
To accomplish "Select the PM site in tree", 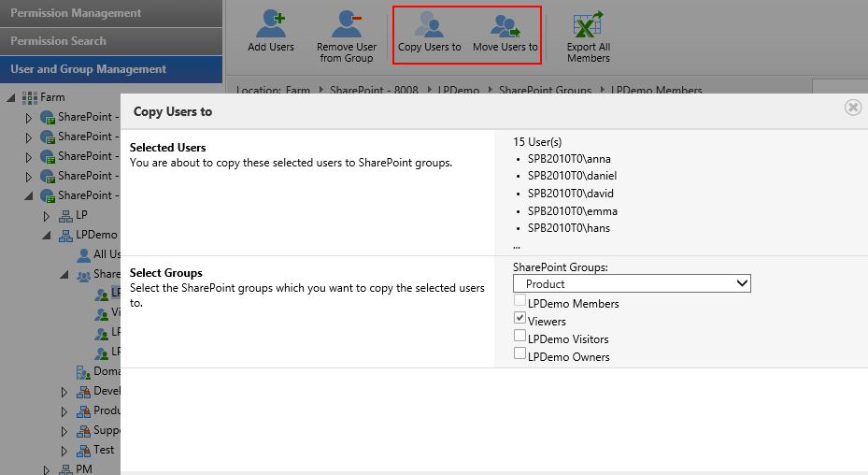I will coord(83,469).
